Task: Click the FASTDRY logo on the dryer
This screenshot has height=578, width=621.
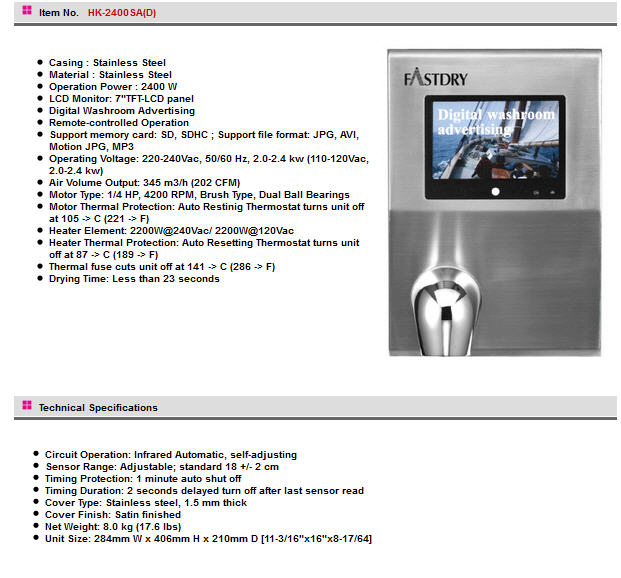Action: pos(436,78)
